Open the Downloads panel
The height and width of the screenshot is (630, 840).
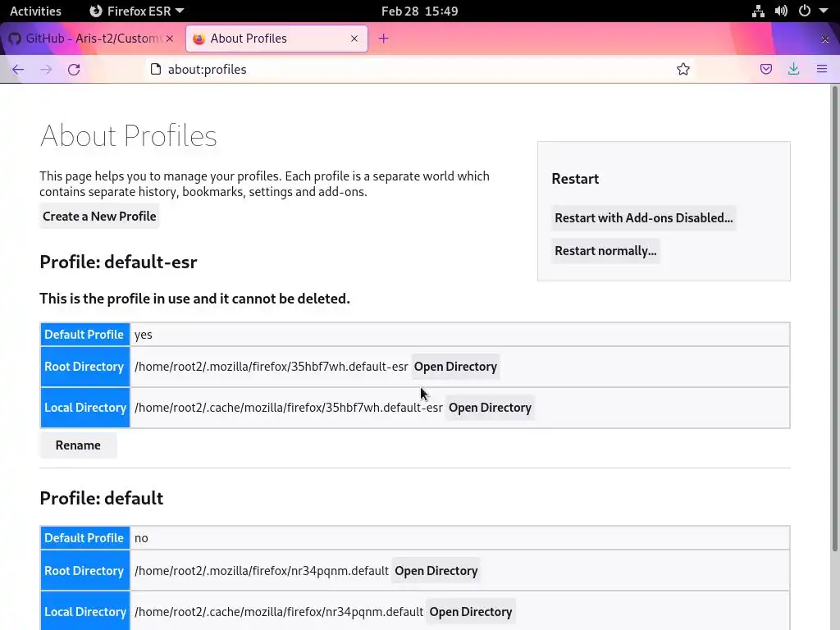[x=794, y=69]
